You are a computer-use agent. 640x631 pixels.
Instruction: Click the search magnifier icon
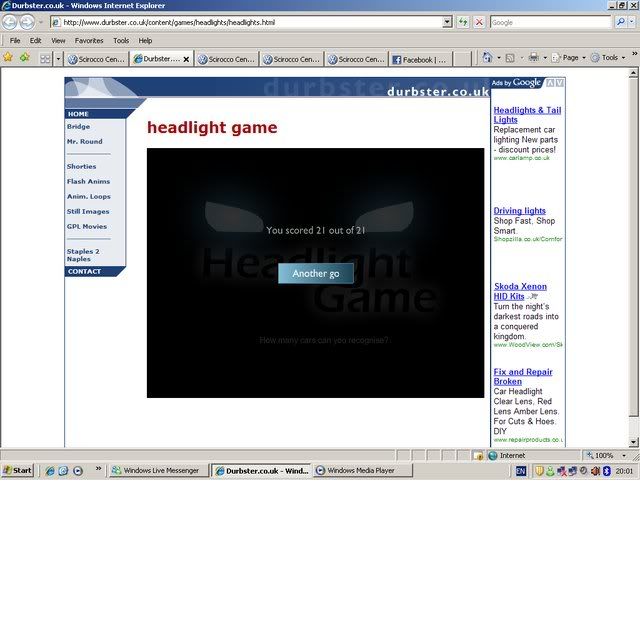(x=619, y=21)
